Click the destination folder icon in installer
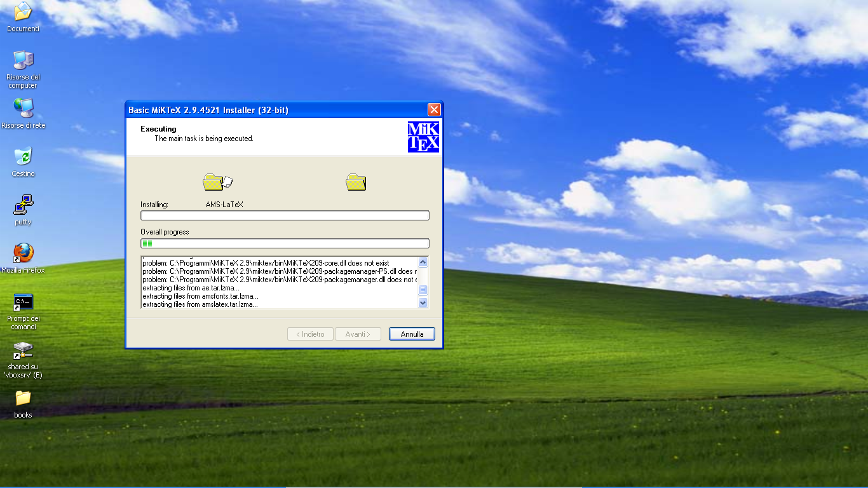868x488 pixels. tap(356, 182)
